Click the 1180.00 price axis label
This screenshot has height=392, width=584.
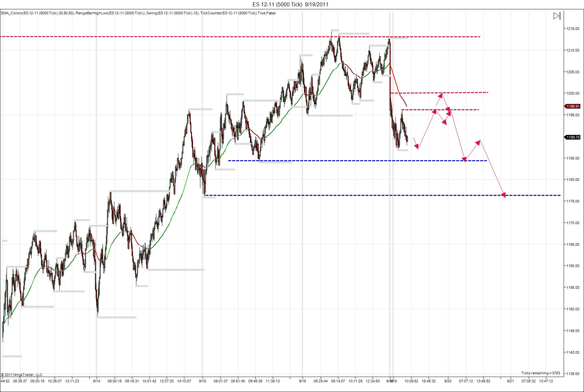point(573,180)
